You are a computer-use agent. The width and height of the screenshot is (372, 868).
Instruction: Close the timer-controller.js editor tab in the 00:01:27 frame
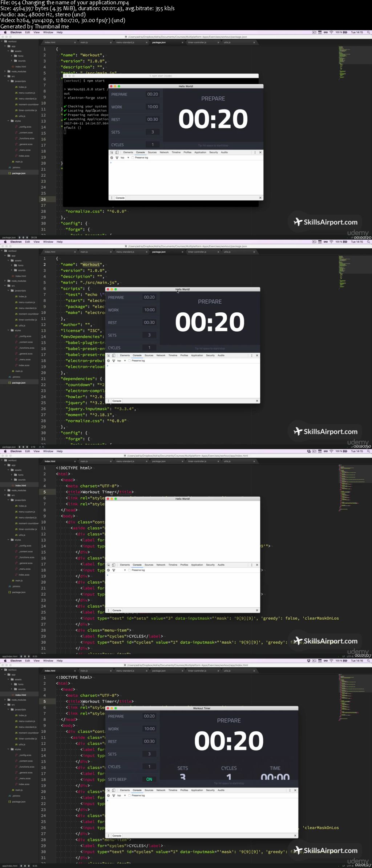pos(218,671)
